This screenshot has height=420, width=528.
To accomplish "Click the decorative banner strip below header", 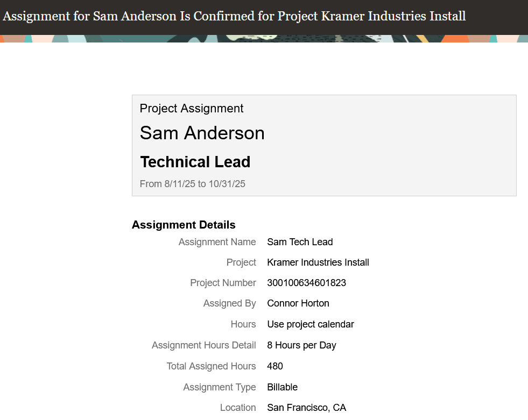I will [x=264, y=39].
